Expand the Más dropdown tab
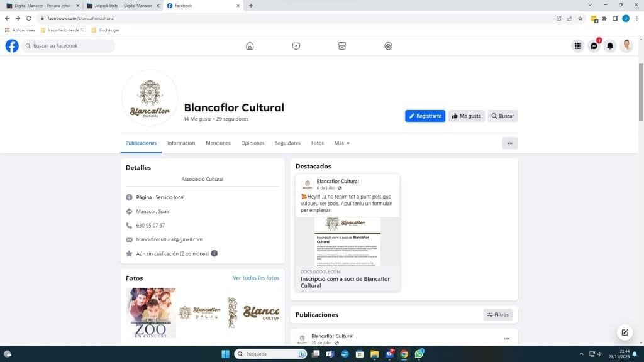The width and height of the screenshot is (644, 362). click(341, 143)
